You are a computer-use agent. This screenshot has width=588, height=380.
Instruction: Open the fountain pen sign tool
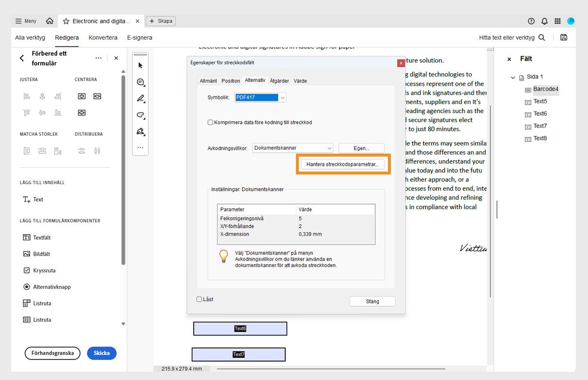click(140, 131)
